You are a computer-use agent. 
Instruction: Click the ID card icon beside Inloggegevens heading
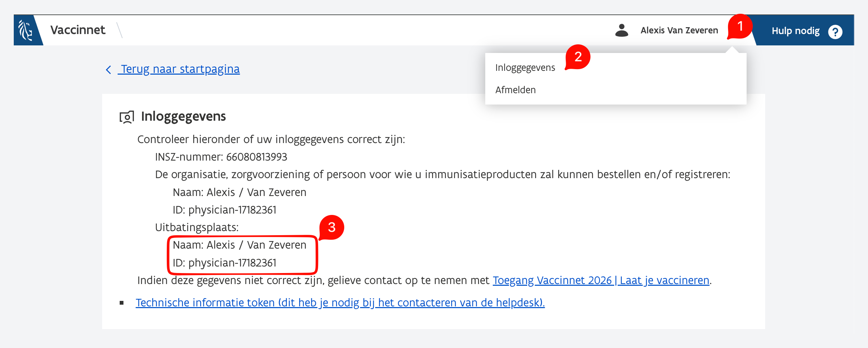[127, 117]
